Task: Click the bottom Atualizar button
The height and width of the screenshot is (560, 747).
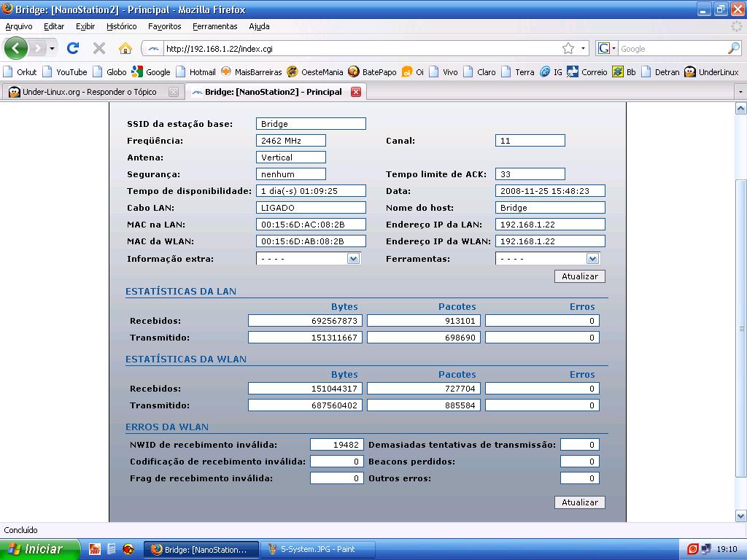Action: pos(579,502)
